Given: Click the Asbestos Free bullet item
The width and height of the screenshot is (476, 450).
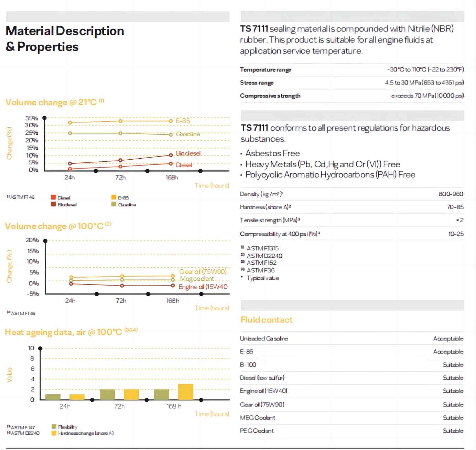Looking at the screenshot, I should (272, 153).
